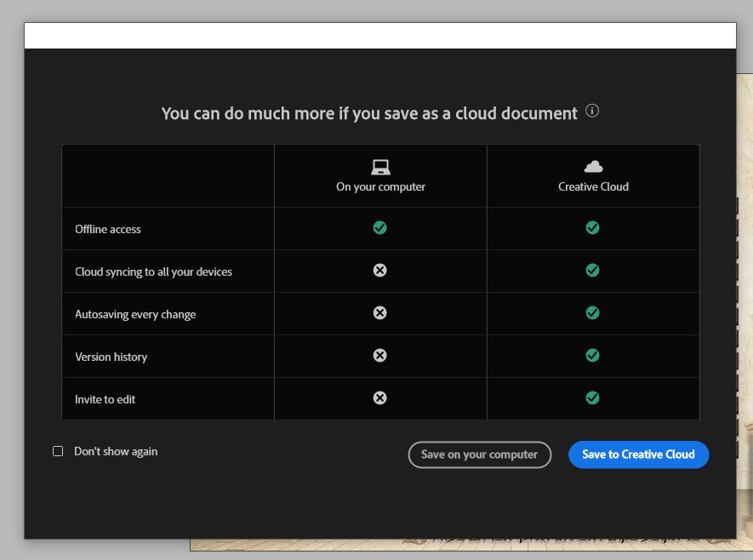This screenshot has height=560, width=753.
Task: Choose Save to Creative Cloud
Action: 638,454
